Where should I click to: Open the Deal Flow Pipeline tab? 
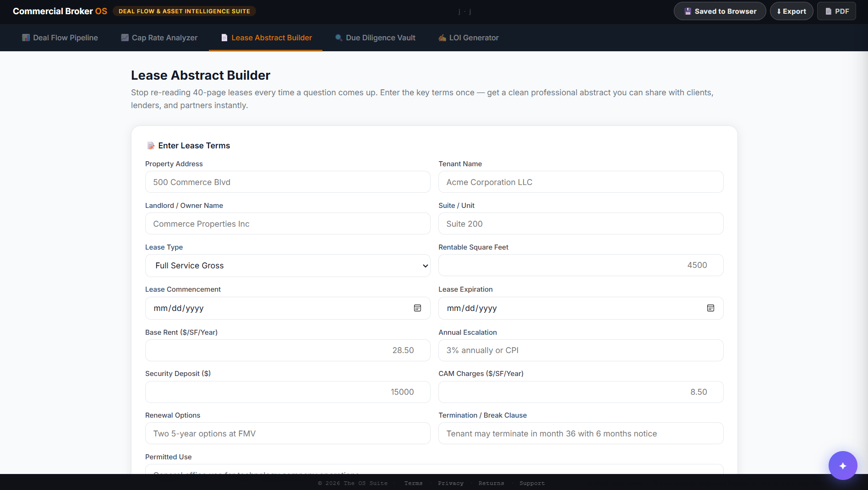pos(60,38)
